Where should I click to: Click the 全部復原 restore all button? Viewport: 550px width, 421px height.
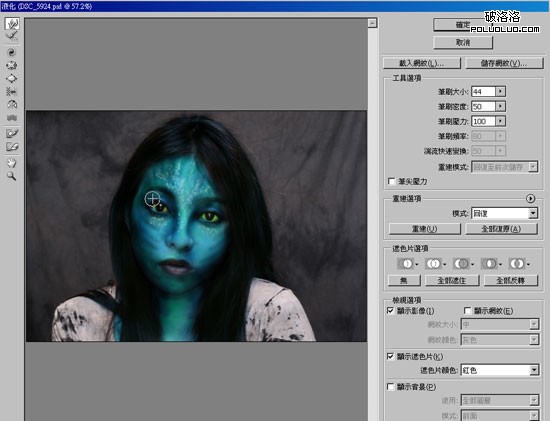[501, 229]
